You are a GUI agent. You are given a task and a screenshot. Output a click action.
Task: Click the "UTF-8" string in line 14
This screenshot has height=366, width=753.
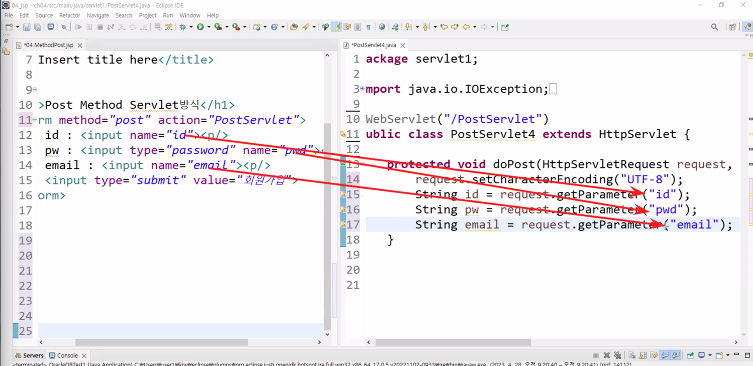[645, 180]
